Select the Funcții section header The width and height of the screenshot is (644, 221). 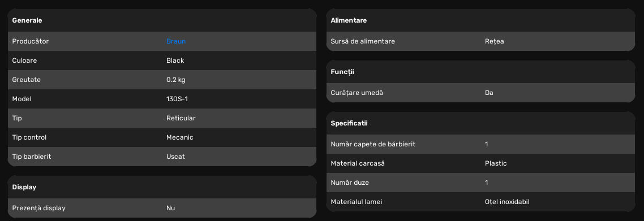tap(342, 72)
